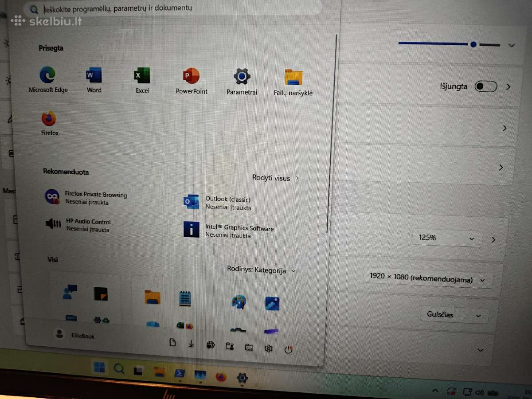Open Firefox on the taskbar
This screenshot has width=532, height=399.
pyautogui.click(x=221, y=377)
